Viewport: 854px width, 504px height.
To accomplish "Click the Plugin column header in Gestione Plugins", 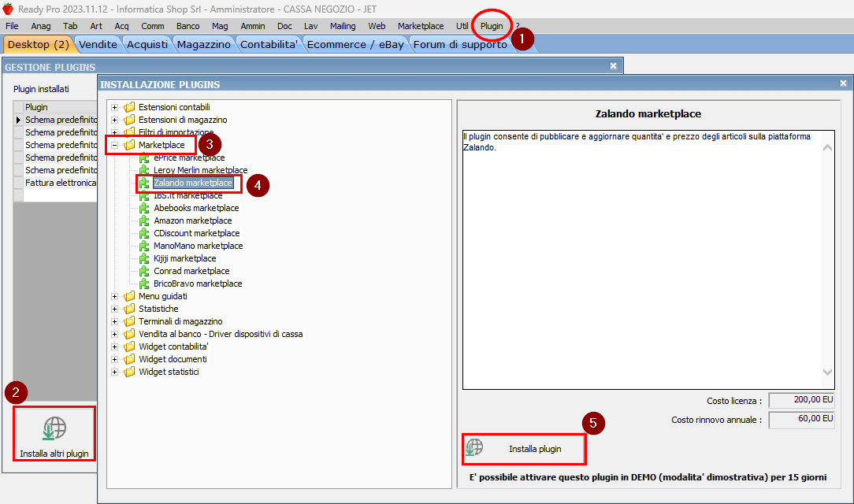I will [61, 107].
